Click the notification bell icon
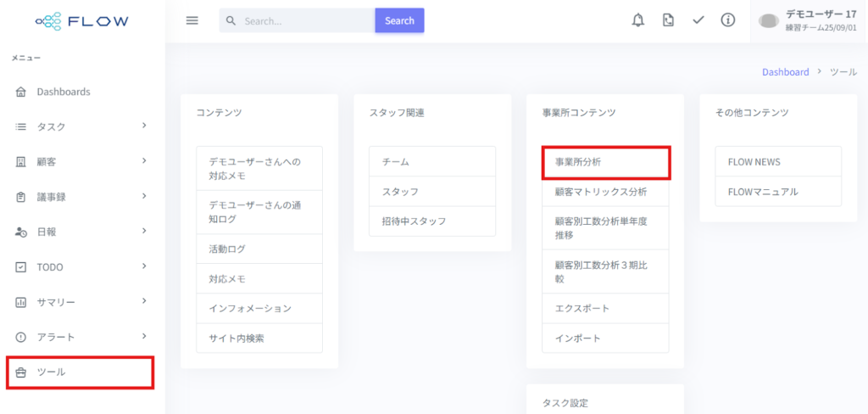 coord(638,20)
